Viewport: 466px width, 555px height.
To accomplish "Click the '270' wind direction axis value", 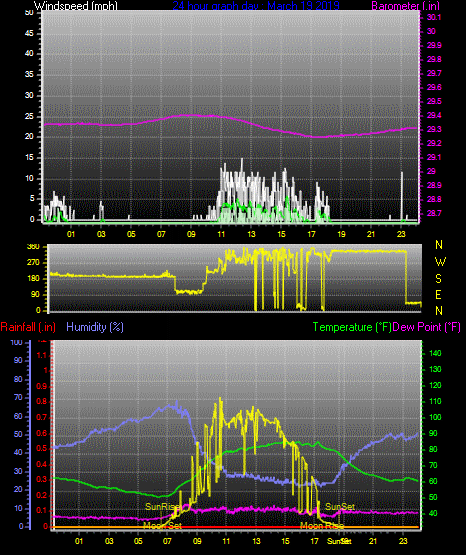I will click(33, 263).
